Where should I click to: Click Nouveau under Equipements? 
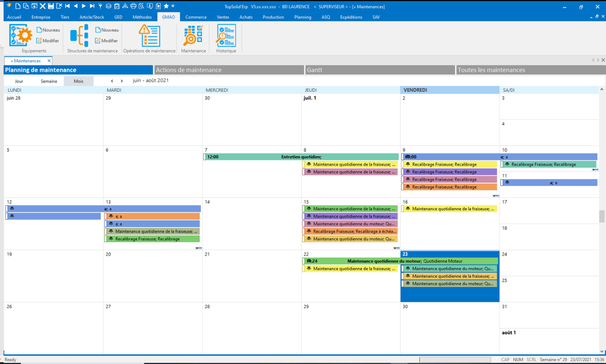click(x=48, y=30)
